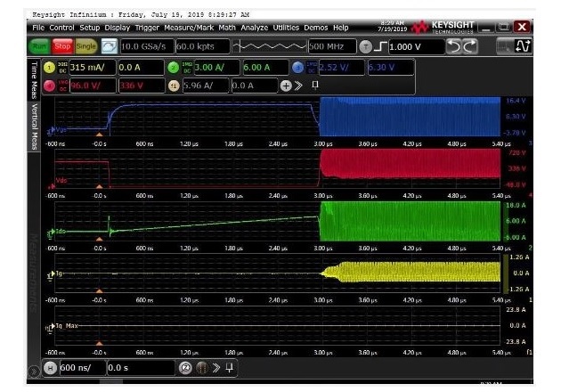This screenshot has width=561, height=392.
Task: Expand the bottom horizontal bar chevron
Action: [215, 367]
